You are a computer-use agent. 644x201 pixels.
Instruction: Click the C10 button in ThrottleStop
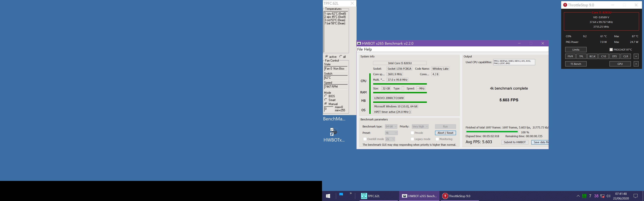point(603,56)
